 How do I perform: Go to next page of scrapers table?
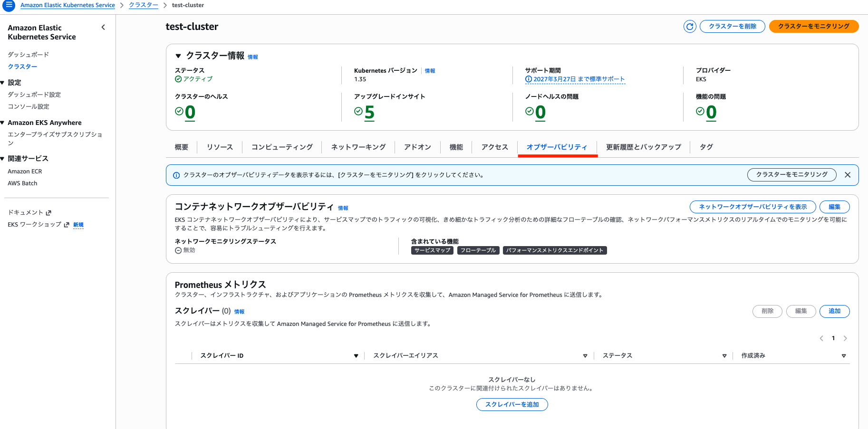[x=845, y=338]
